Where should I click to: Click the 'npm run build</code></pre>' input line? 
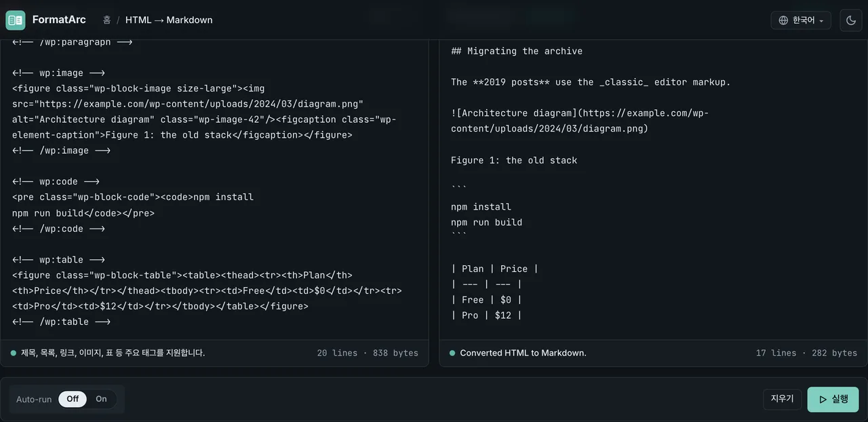point(83,213)
